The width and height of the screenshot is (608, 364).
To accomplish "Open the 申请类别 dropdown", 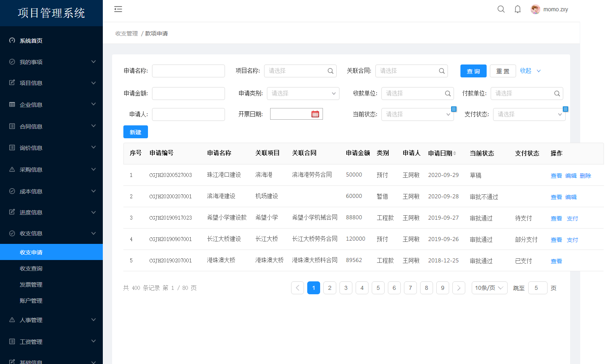I will click(303, 94).
